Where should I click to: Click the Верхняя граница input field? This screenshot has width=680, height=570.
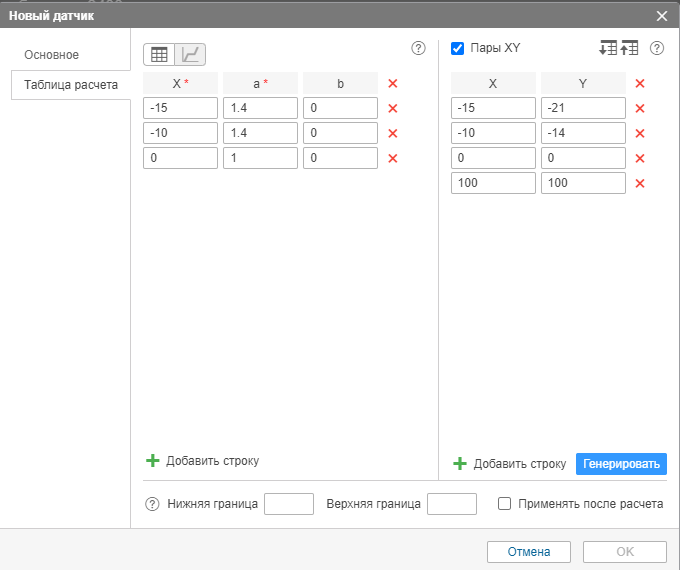[451, 504]
